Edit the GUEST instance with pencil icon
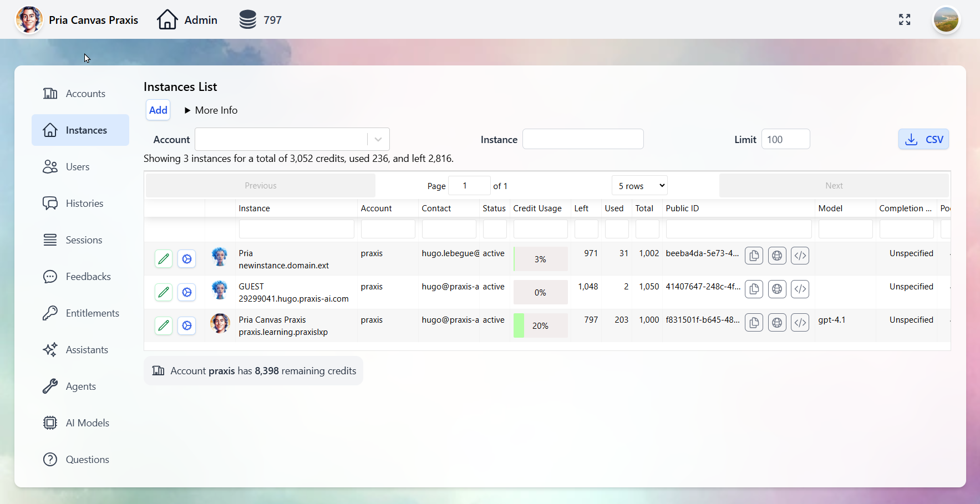 tap(164, 292)
